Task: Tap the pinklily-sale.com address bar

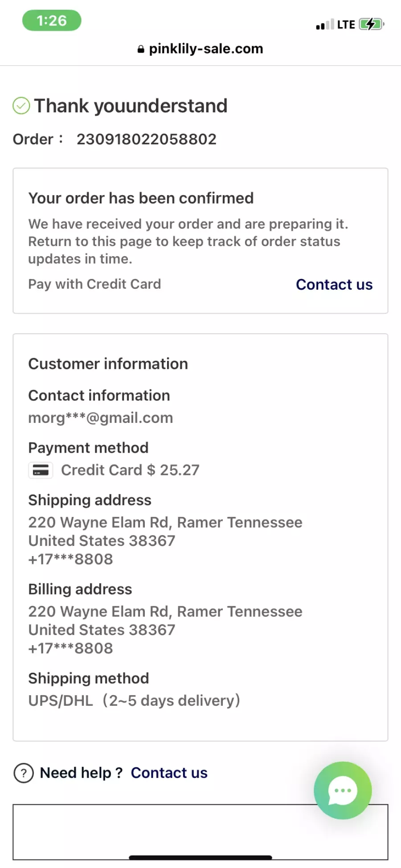Action: click(200, 49)
